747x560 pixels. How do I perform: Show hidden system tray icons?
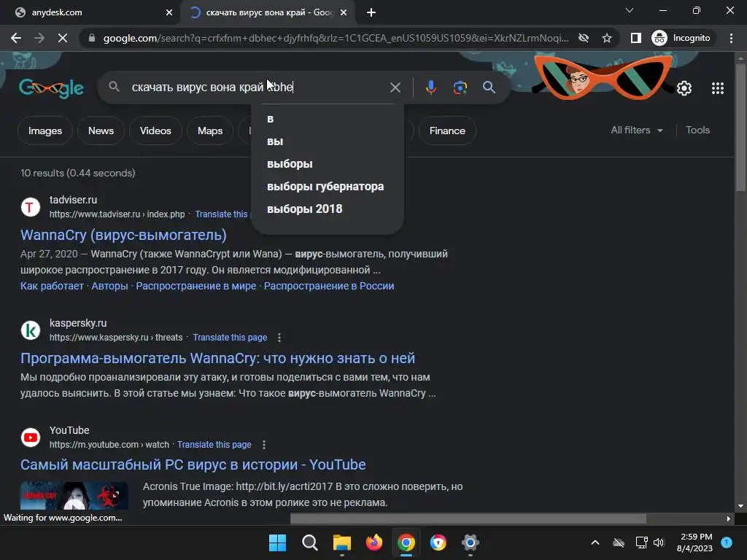coord(595,542)
